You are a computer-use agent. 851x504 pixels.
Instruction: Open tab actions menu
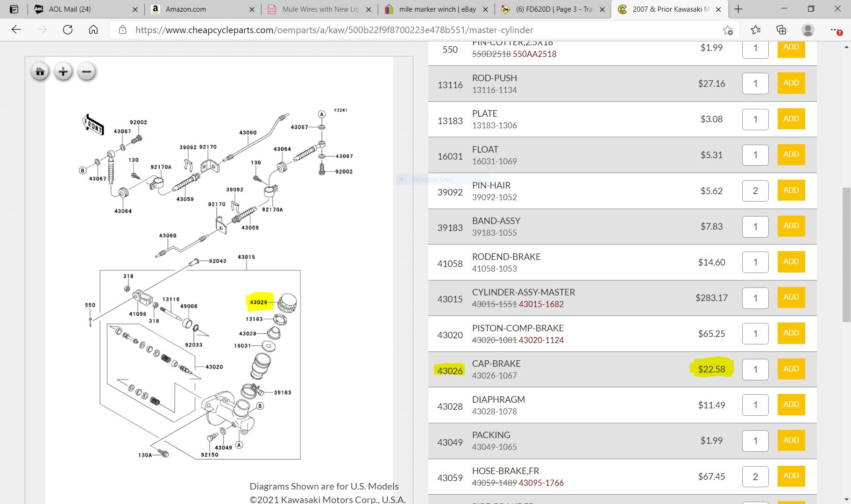pyautogui.click(x=14, y=9)
